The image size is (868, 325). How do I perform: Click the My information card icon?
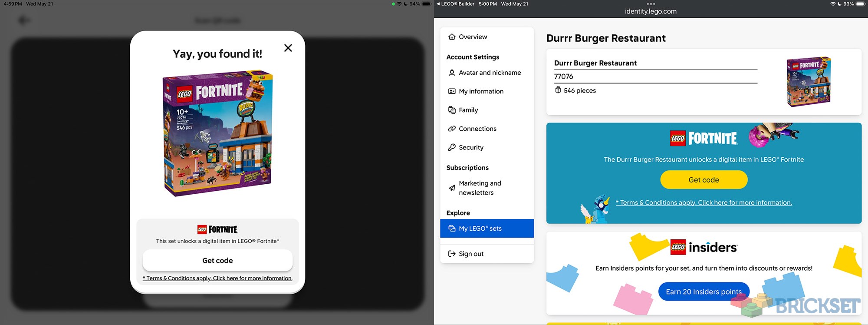pyautogui.click(x=452, y=91)
